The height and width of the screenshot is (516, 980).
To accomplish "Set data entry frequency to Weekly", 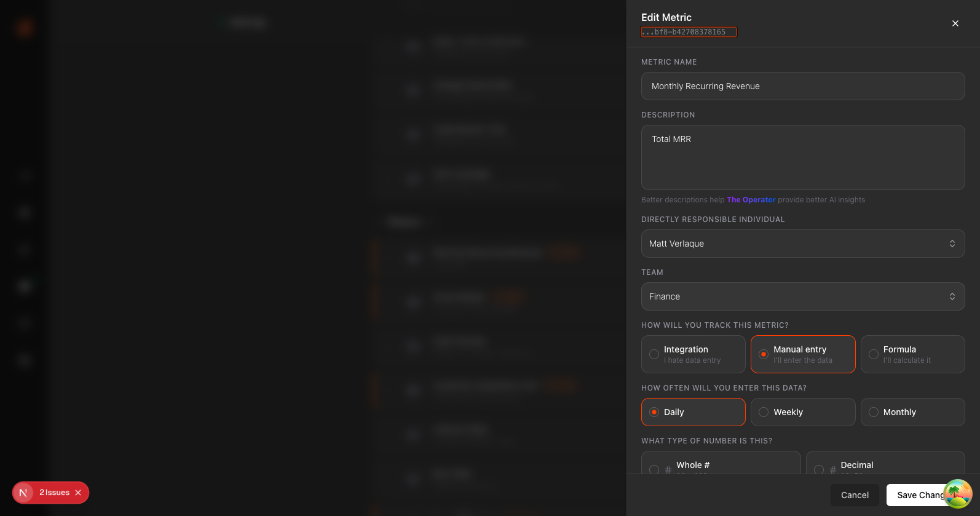I will click(x=802, y=412).
